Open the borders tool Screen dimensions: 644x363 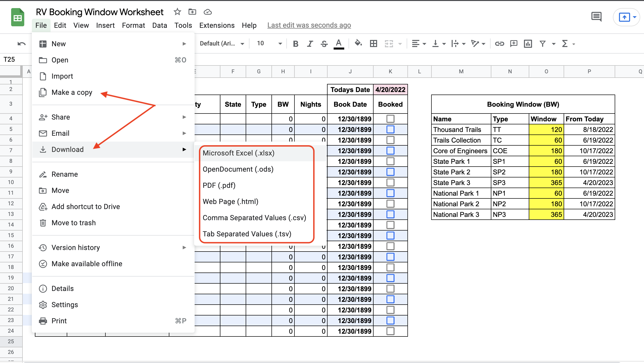click(x=373, y=44)
